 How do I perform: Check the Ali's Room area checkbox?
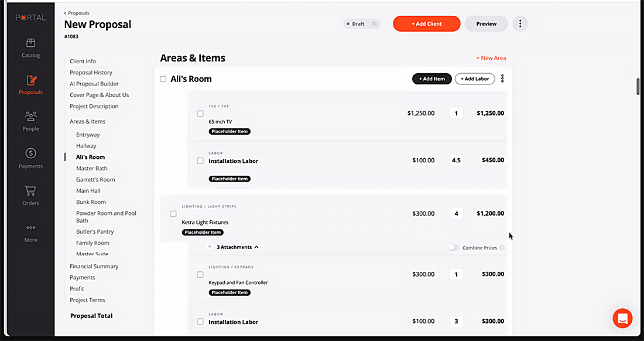click(163, 79)
